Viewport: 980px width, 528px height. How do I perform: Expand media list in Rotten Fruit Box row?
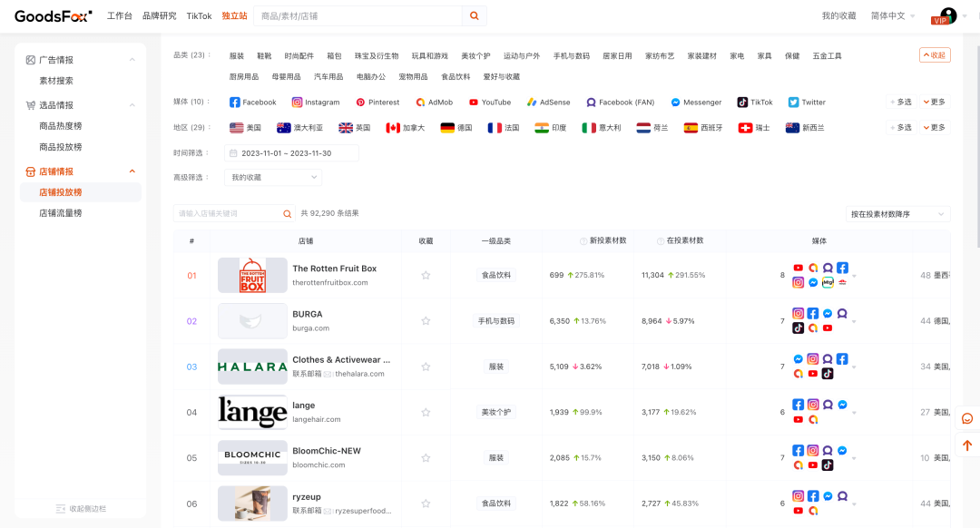click(855, 276)
